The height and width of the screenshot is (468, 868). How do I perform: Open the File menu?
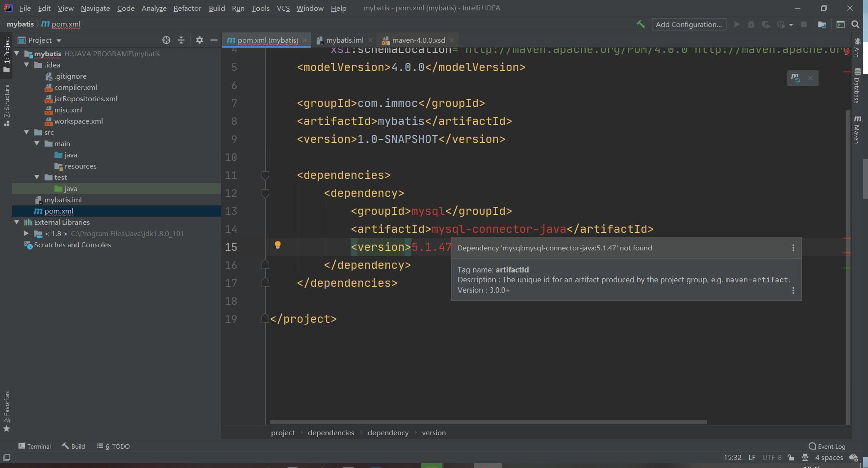(25, 8)
